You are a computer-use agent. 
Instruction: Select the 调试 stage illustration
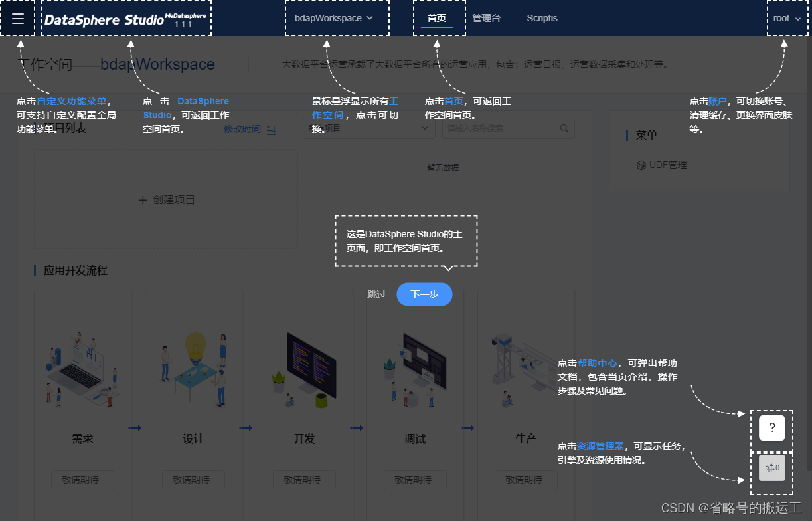pos(415,369)
